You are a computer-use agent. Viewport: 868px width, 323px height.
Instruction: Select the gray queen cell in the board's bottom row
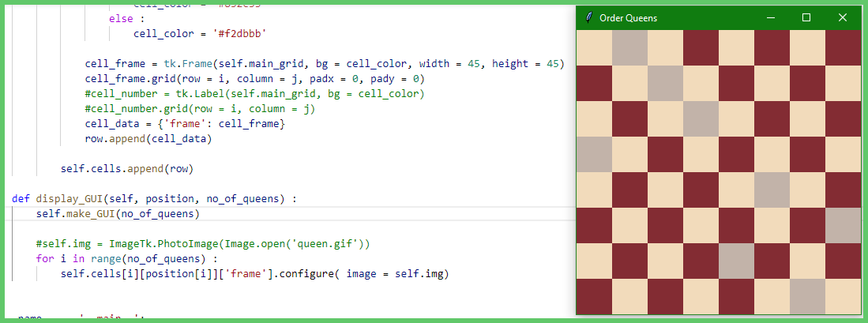807,296
